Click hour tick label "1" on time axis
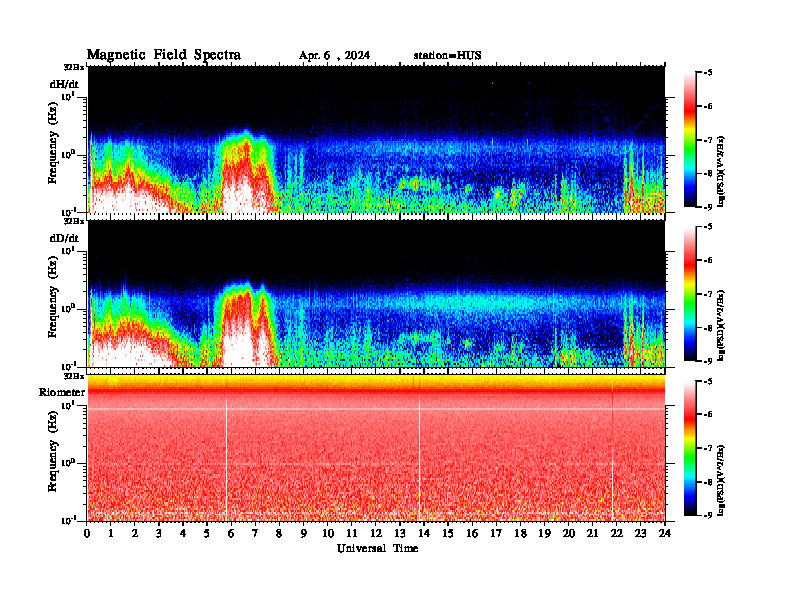Screen dimensions: 792x612 pyautogui.click(x=111, y=533)
